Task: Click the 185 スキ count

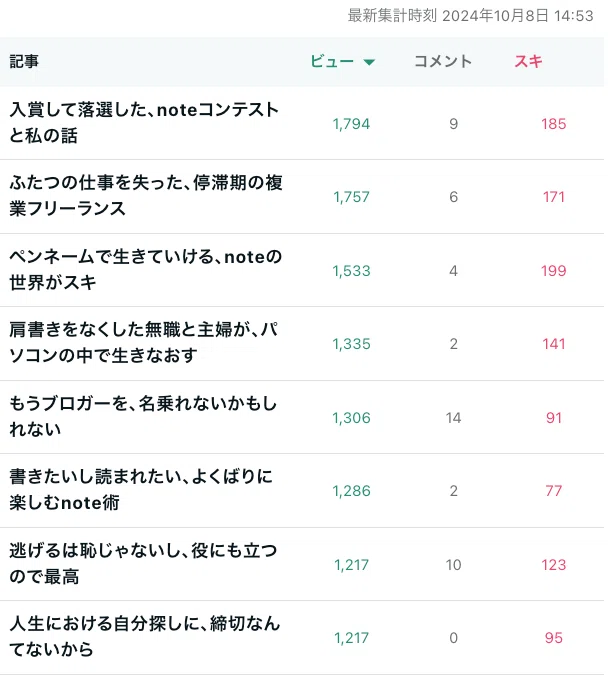Action: pyautogui.click(x=554, y=124)
